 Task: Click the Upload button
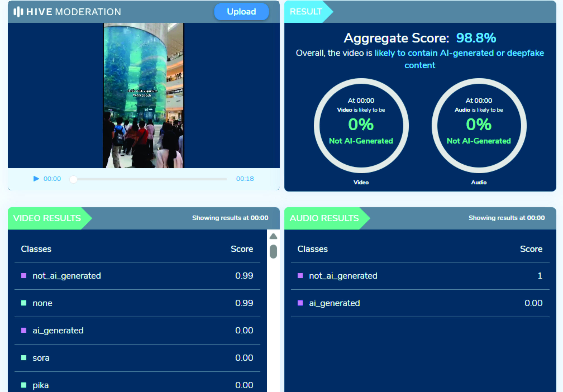pyautogui.click(x=241, y=11)
